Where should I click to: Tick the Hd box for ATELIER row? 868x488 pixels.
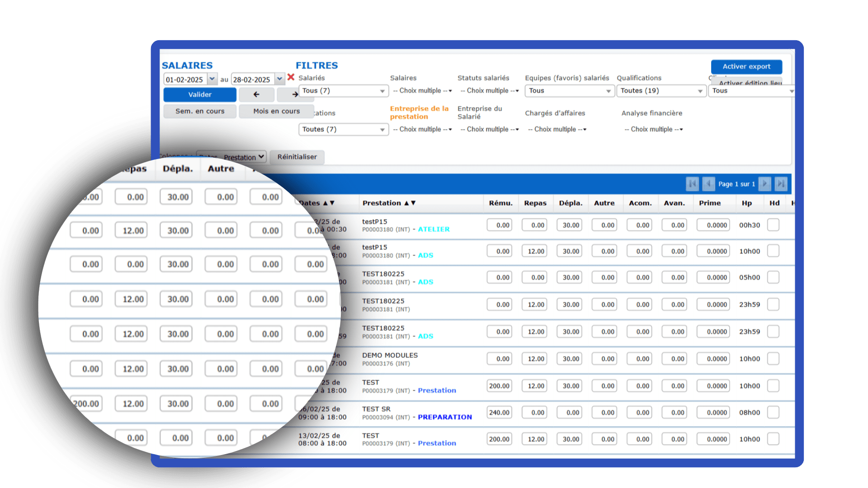tap(773, 225)
